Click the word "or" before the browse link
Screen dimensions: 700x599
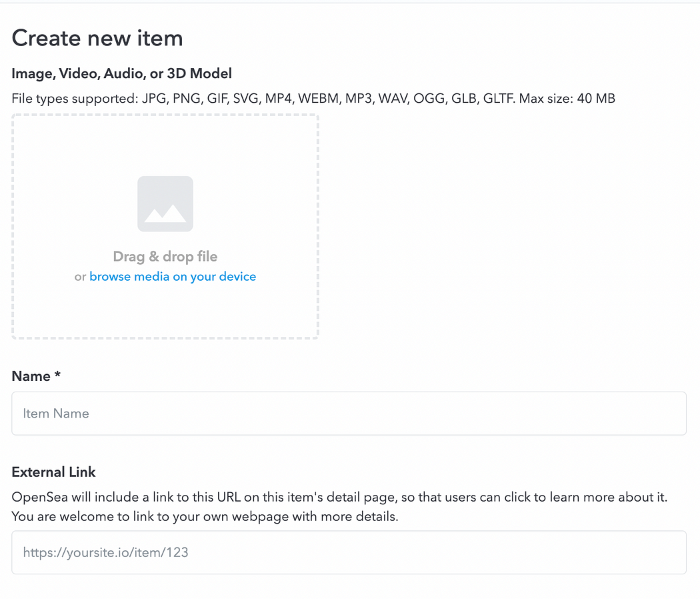(x=80, y=277)
